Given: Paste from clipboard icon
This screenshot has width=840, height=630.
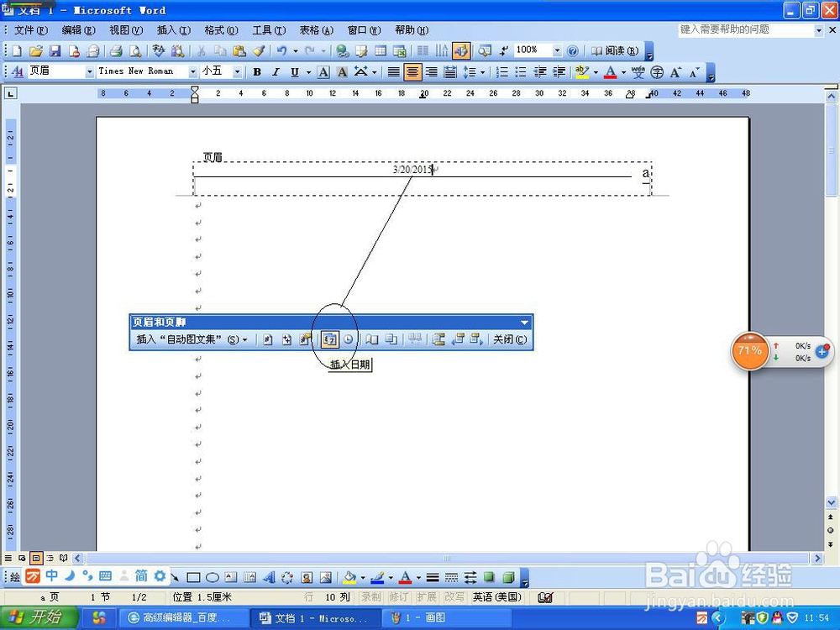Looking at the screenshot, I should pyautogui.click(x=239, y=51).
